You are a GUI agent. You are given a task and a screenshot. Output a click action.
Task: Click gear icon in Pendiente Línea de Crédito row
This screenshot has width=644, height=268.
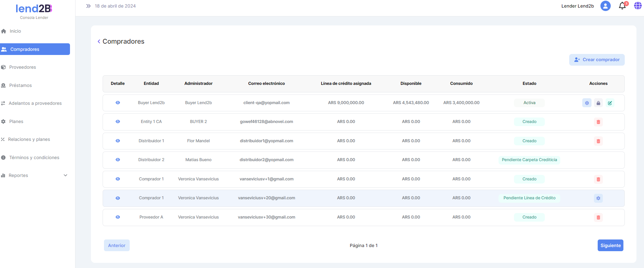click(x=598, y=198)
